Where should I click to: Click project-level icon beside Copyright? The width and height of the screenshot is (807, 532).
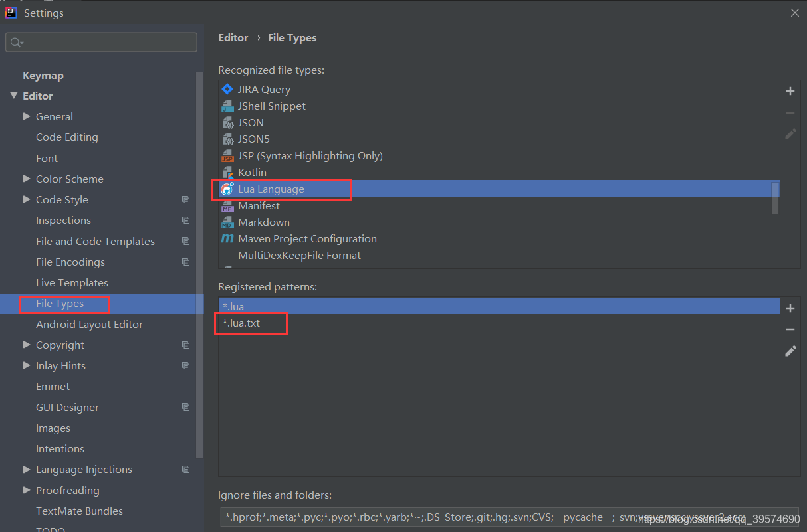[x=185, y=345]
